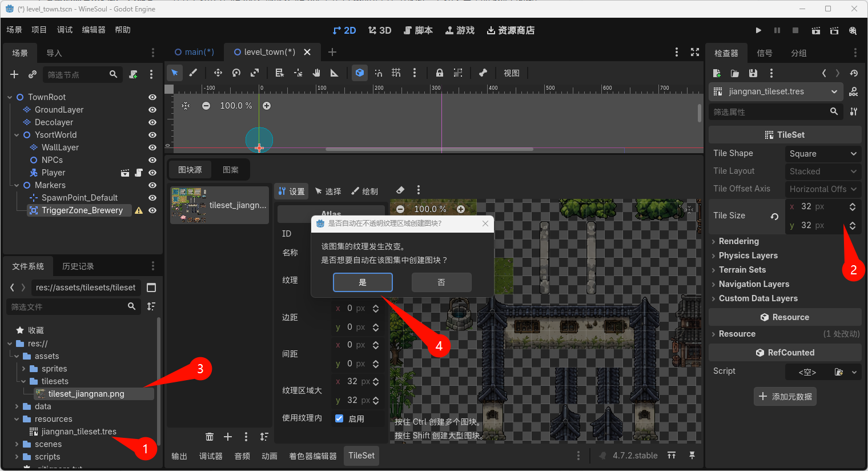This screenshot has height=471, width=868.
Task: Load a resource using inspector folder icon
Action: coord(735,73)
